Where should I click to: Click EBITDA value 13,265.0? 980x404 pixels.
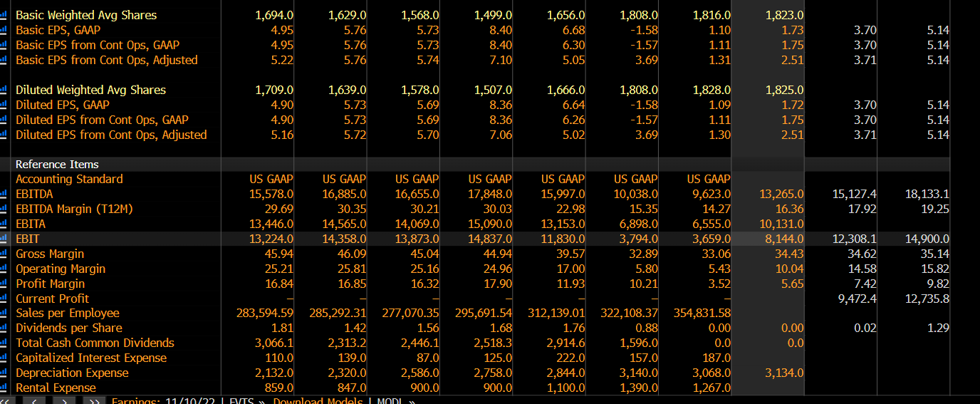[x=781, y=194]
